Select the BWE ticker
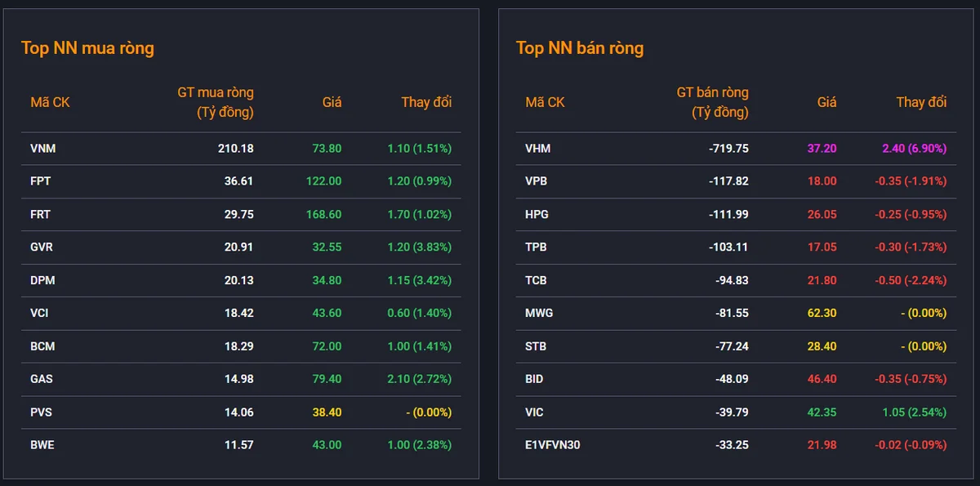The image size is (980, 486). (42, 445)
